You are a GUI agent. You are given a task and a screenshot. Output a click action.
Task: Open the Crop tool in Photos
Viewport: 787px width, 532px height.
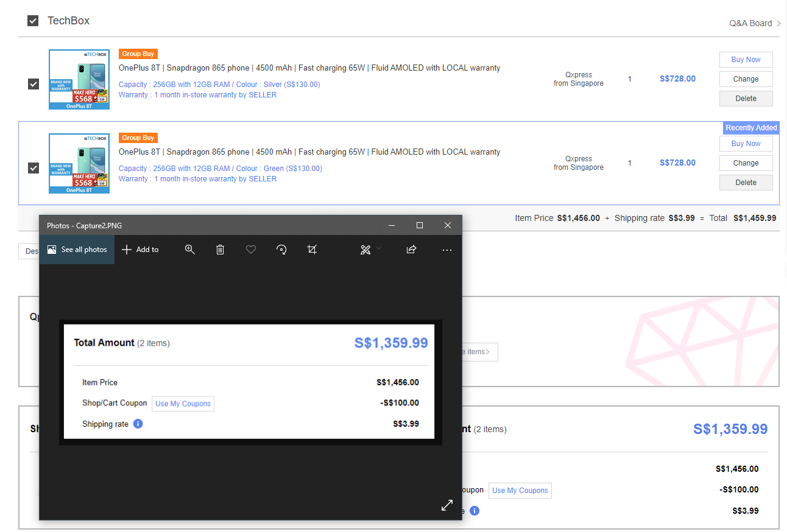click(x=312, y=250)
